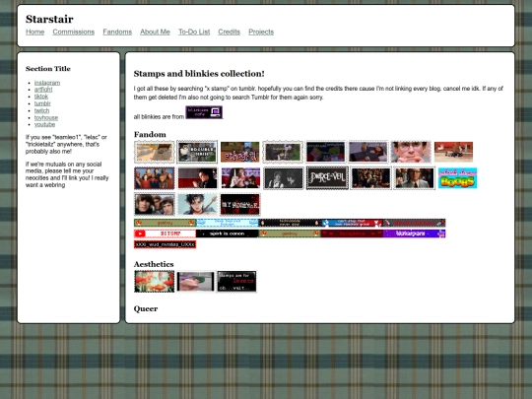Follow the artfight link in sidebar
Screen dimensions: 532x399
(43, 90)
